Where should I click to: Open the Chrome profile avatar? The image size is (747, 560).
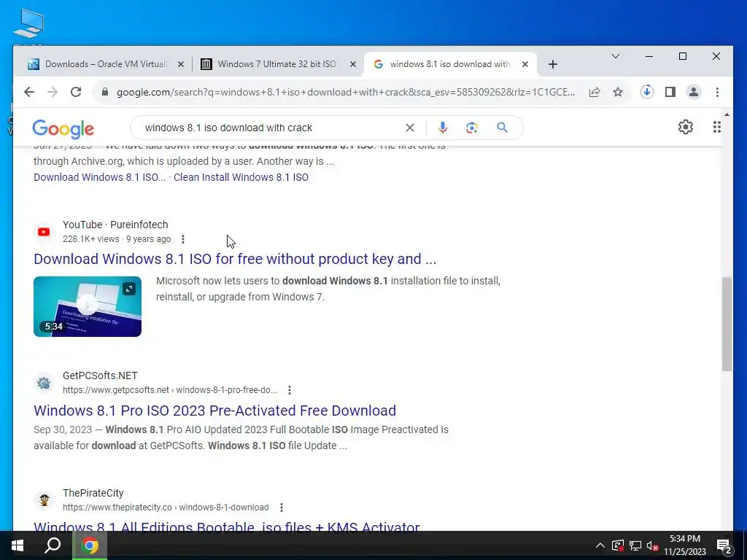click(x=694, y=92)
